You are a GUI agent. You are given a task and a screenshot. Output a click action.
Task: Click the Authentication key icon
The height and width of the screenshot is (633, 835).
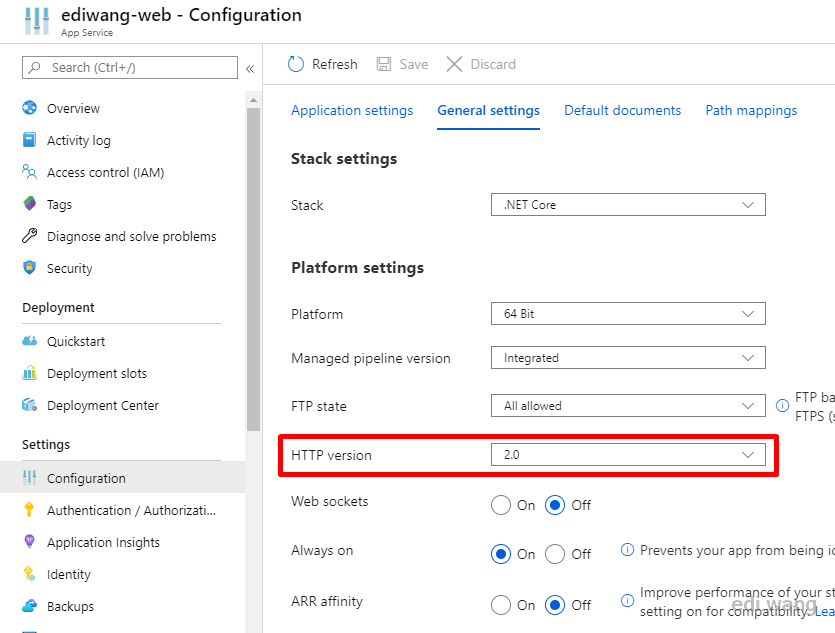pyautogui.click(x=30, y=510)
